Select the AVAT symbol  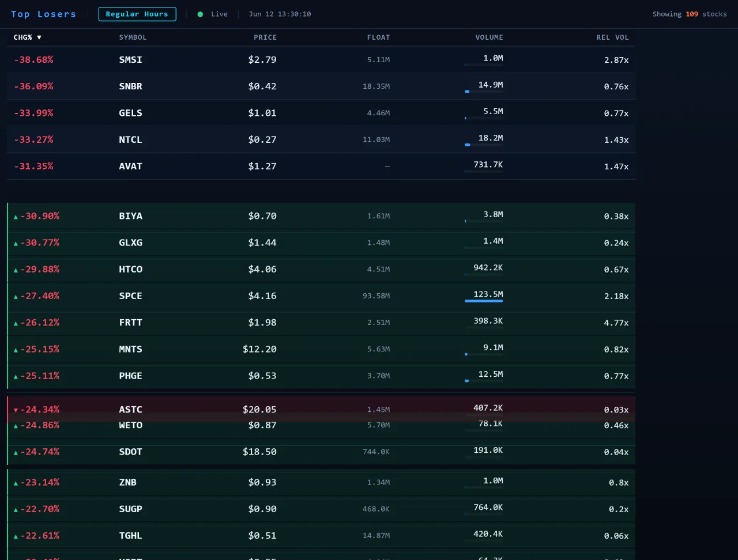coord(130,166)
